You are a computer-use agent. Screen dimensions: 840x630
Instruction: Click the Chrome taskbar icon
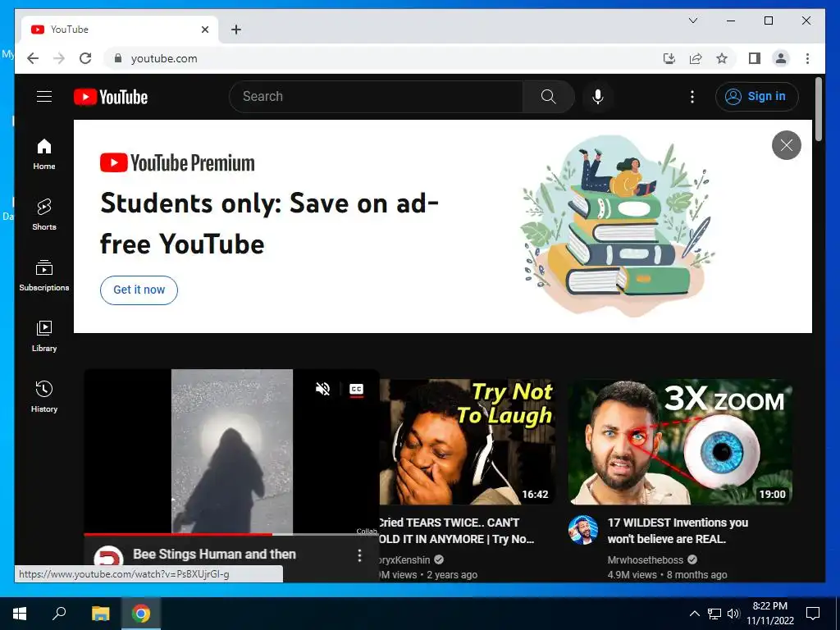pyautogui.click(x=141, y=614)
